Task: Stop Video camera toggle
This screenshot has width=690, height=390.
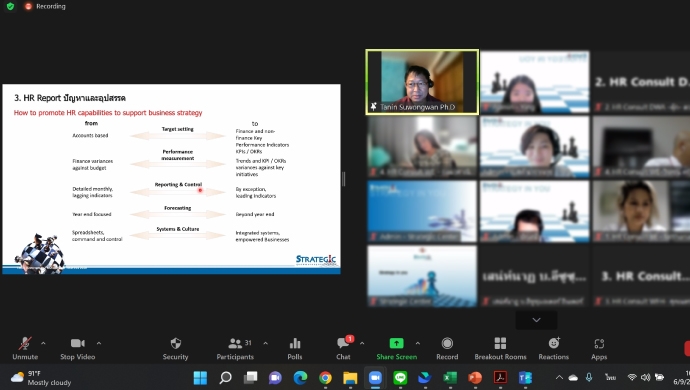Action: (x=77, y=349)
